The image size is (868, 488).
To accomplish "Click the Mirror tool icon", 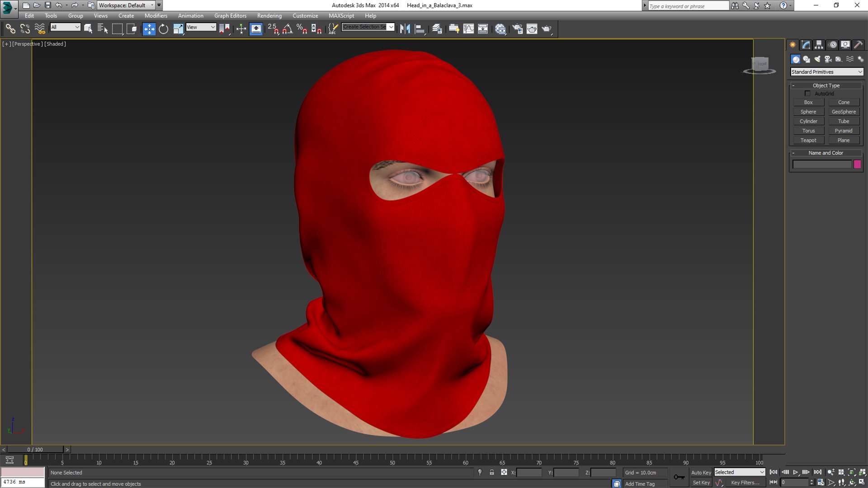I will [x=405, y=29].
